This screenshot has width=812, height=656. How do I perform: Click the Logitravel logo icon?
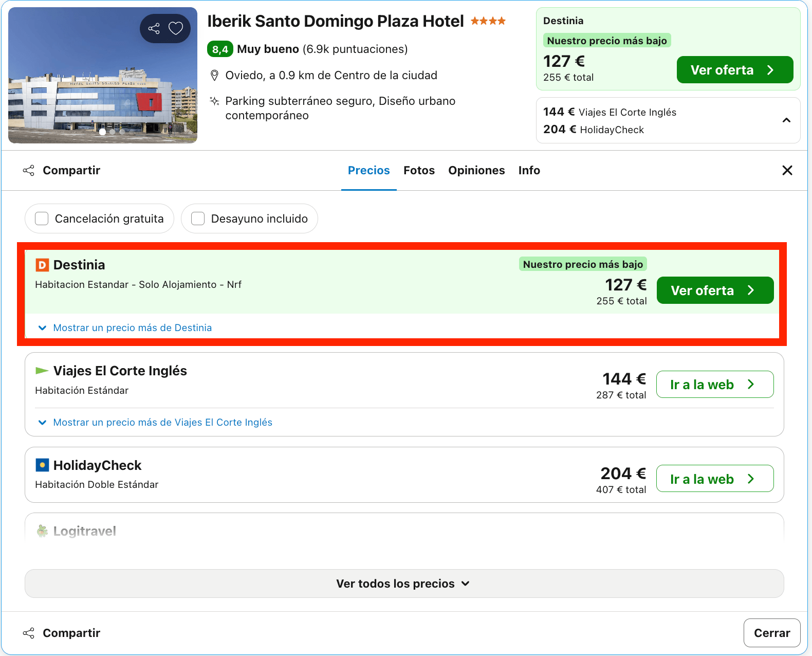[42, 531]
